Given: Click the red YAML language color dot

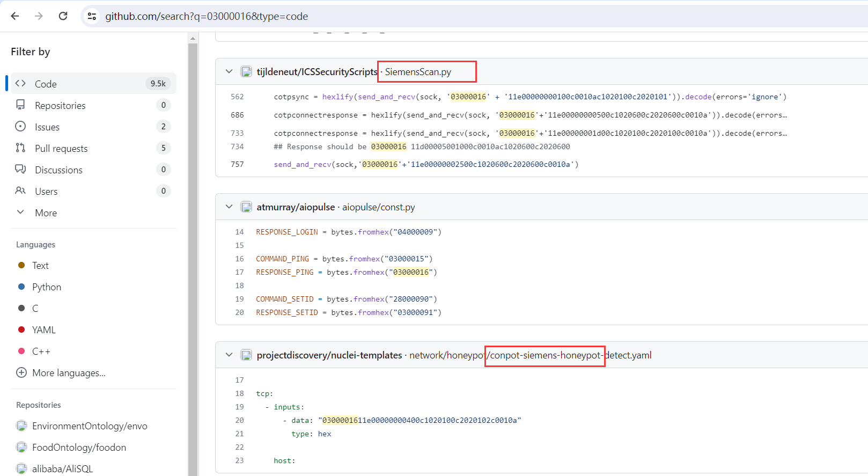Looking at the screenshot, I should click(x=21, y=329).
